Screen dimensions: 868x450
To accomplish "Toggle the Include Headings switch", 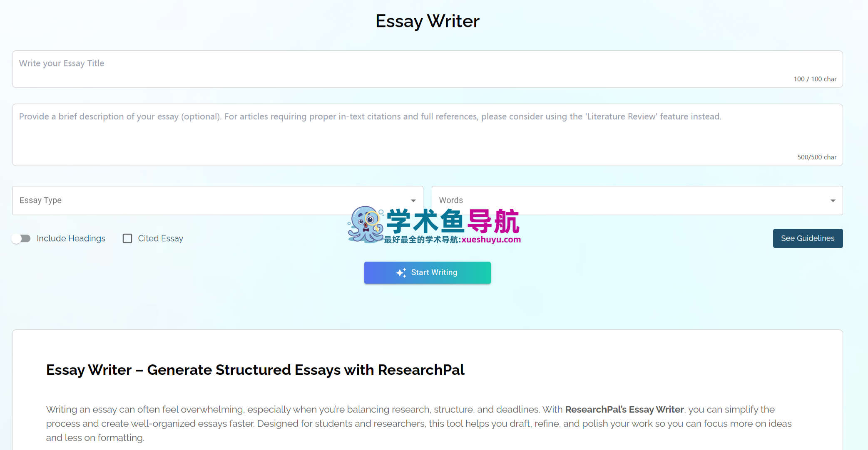I will coord(21,238).
